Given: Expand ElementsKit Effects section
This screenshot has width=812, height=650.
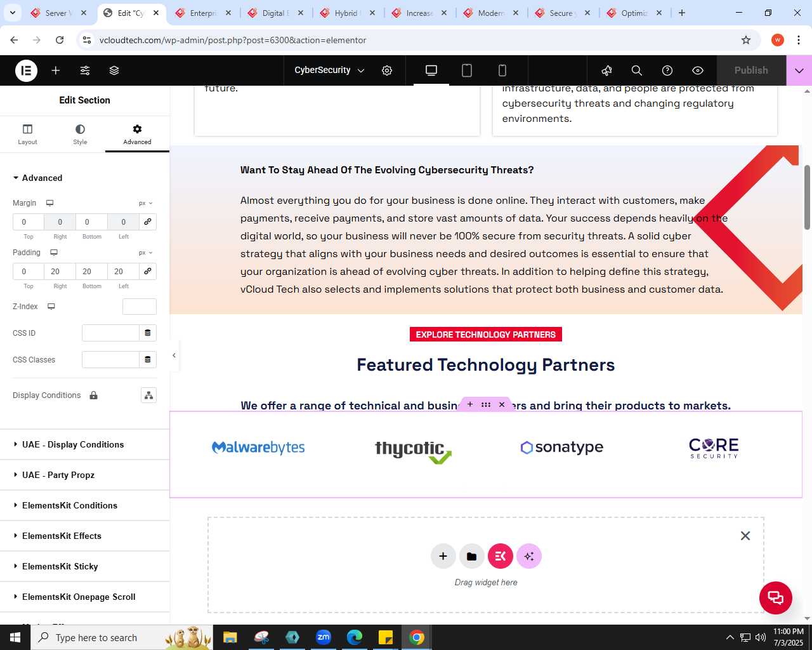Looking at the screenshot, I should click(x=85, y=536).
